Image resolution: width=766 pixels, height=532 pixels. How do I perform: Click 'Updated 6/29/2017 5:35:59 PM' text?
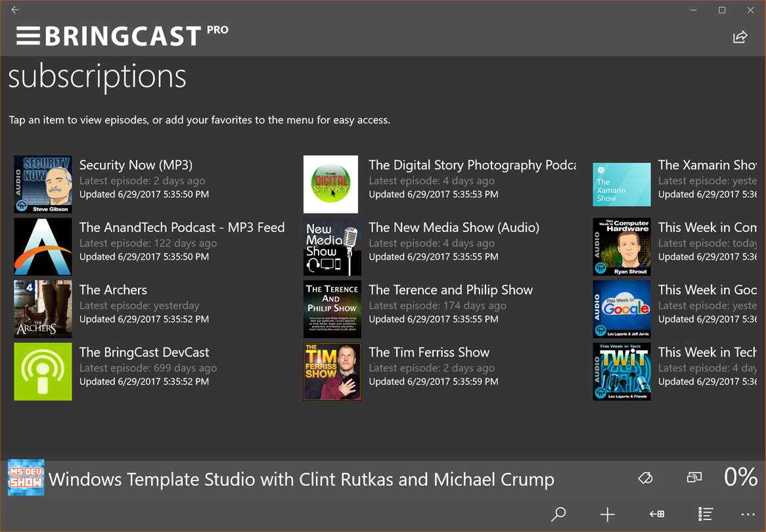tap(434, 382)
